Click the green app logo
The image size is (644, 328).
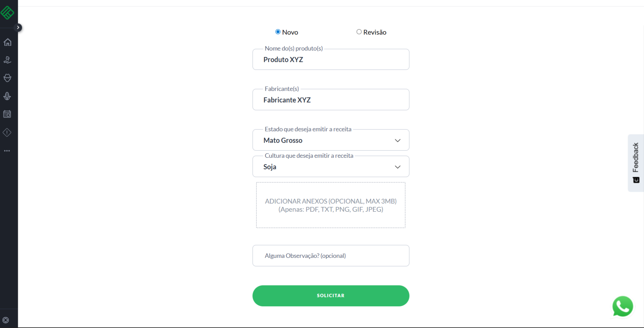[x=7, y=13]
